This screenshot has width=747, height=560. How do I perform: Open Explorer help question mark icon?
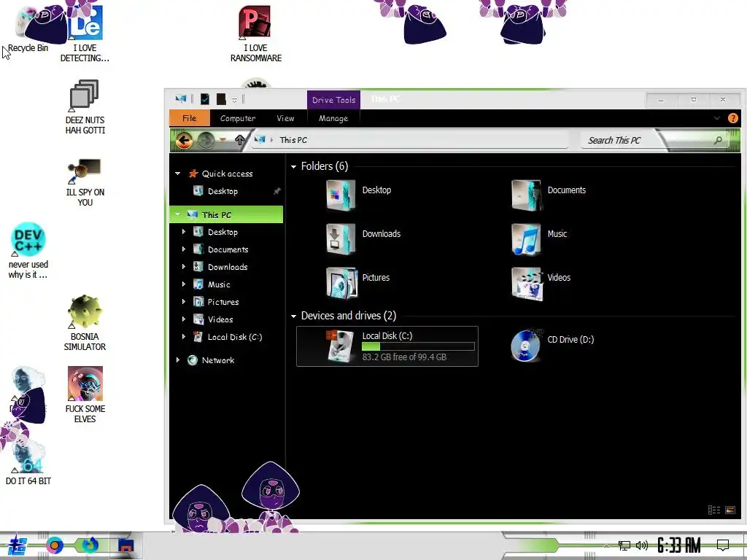(732, 118)
